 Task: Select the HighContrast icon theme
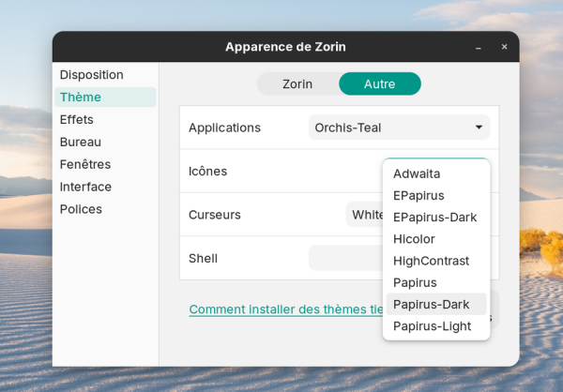coord(431,261)
